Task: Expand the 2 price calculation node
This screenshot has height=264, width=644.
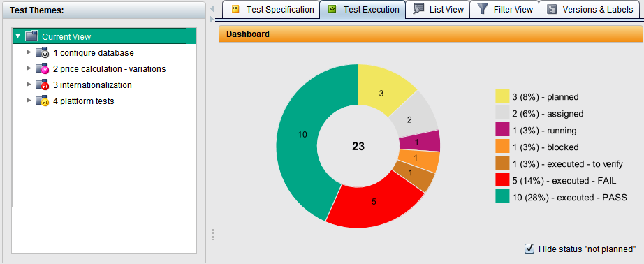Action: [29, 68]
